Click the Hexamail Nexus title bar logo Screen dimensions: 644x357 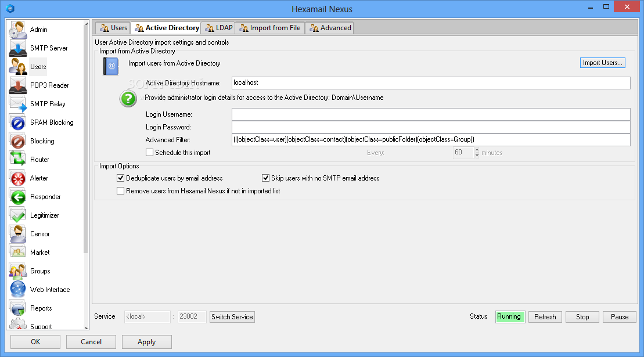pyautogui.click(x=10, y=8)
